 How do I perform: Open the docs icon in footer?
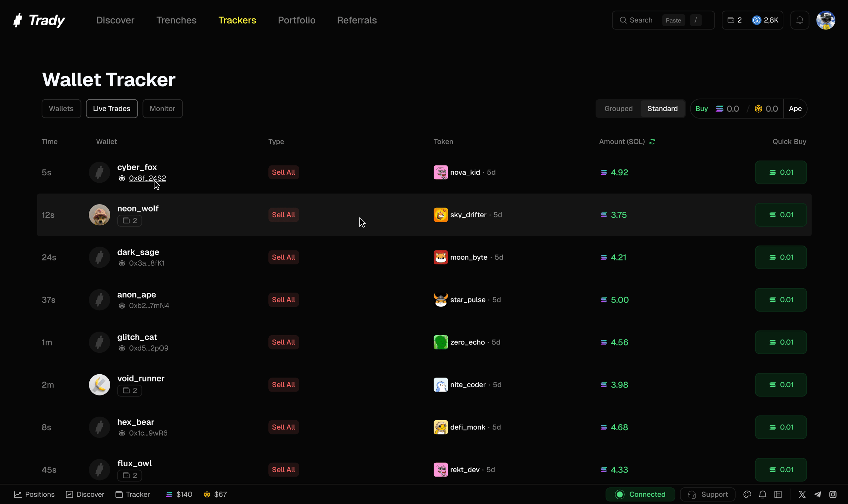tap(778, 494)
